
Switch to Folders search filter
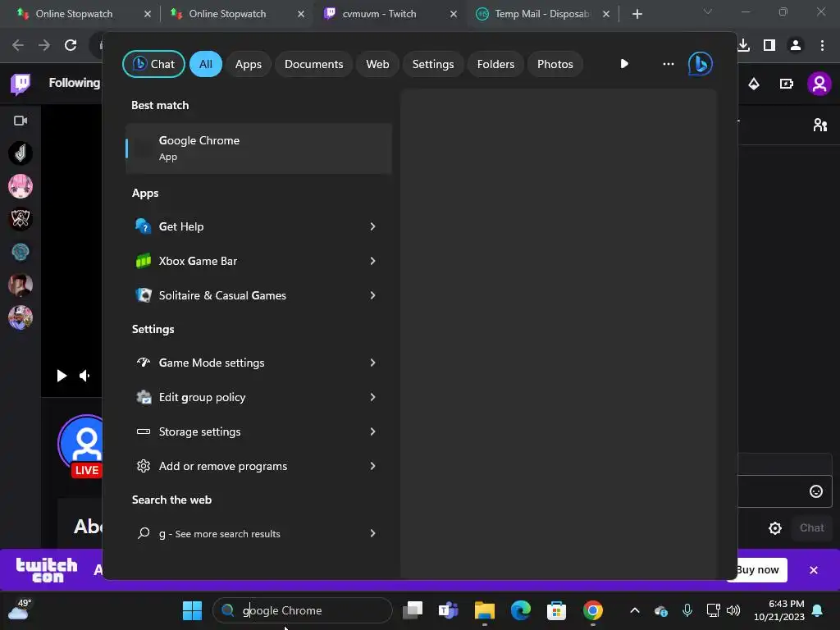click(x=495, y=64)
